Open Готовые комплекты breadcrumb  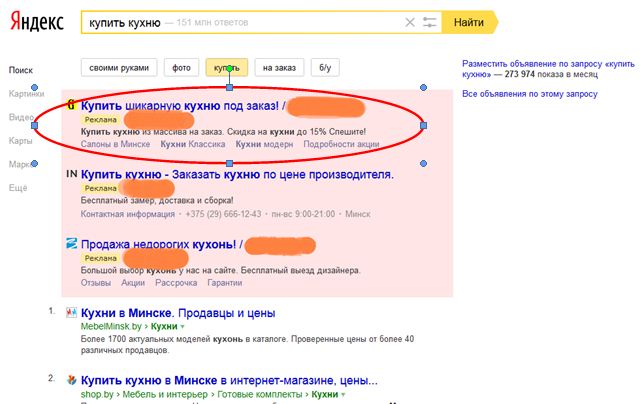(x=260, y=394)
